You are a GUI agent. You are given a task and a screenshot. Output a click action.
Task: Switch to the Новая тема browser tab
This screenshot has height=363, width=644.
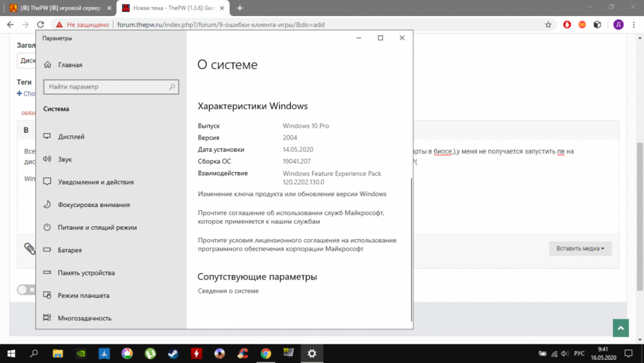(x=174, y=8)
